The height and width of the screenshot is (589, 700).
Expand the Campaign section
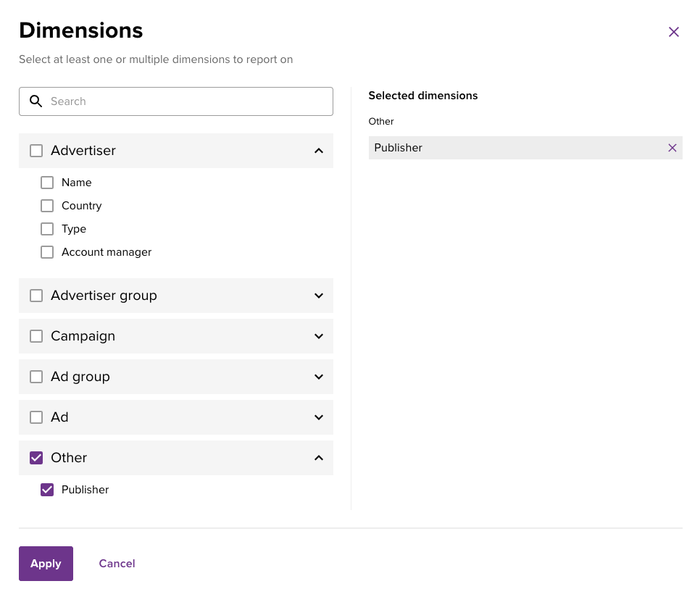(319, 336)
